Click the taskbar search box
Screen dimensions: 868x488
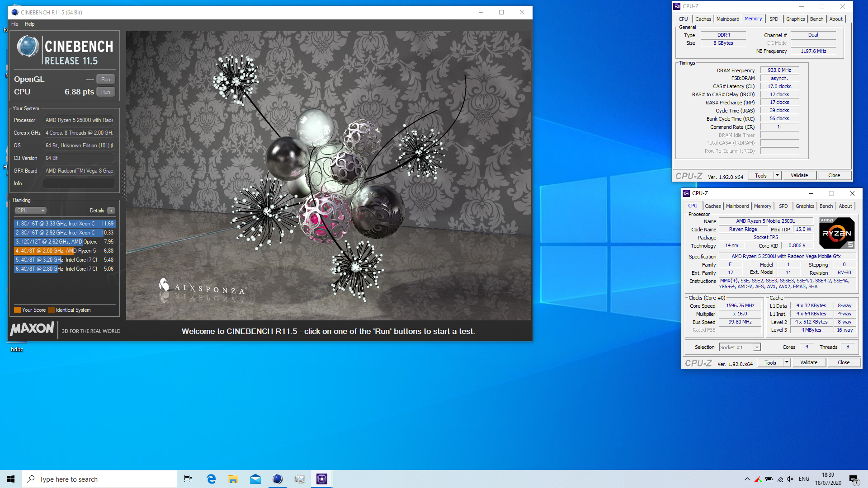click(99, 479)
